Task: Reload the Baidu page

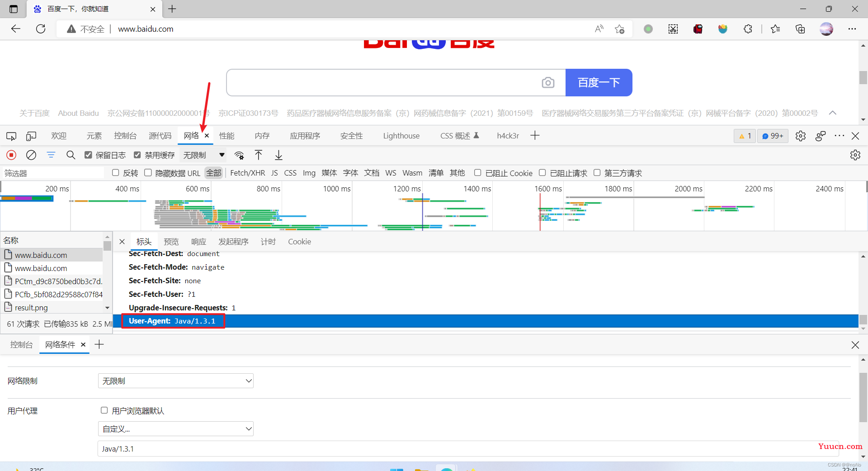Action: (41, 29)
